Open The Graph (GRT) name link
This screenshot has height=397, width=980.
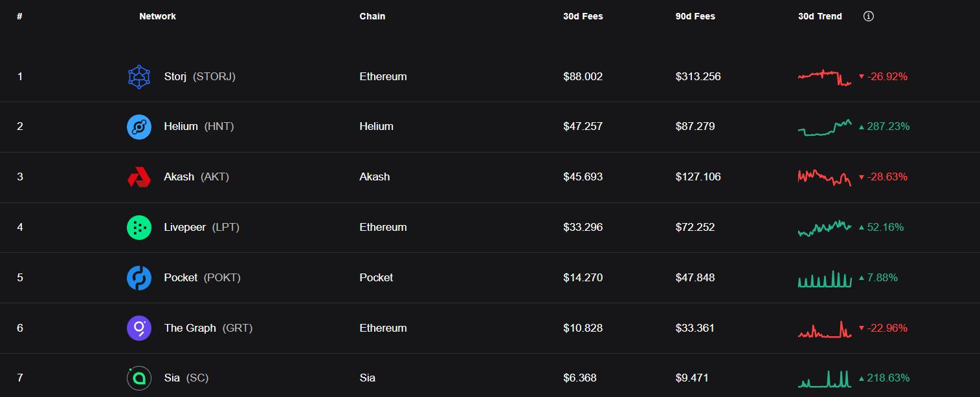click(208, 328)
